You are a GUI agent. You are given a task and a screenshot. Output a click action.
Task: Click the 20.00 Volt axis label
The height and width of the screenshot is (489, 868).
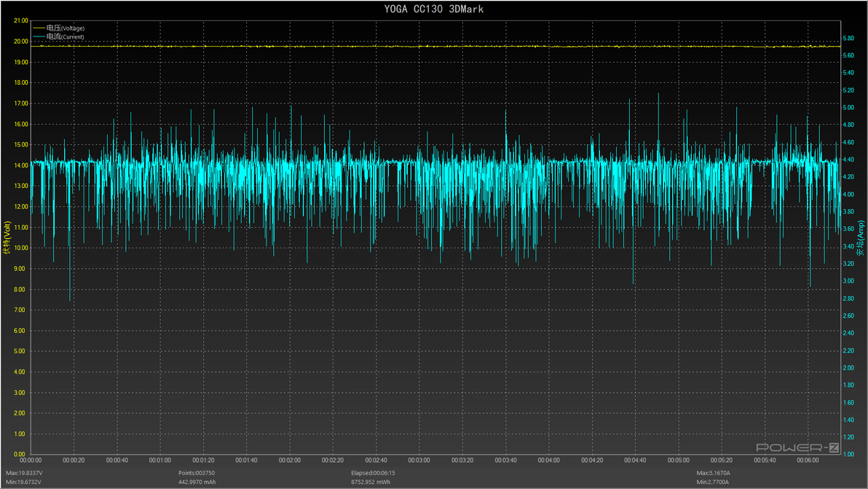(x=21, y=42)
